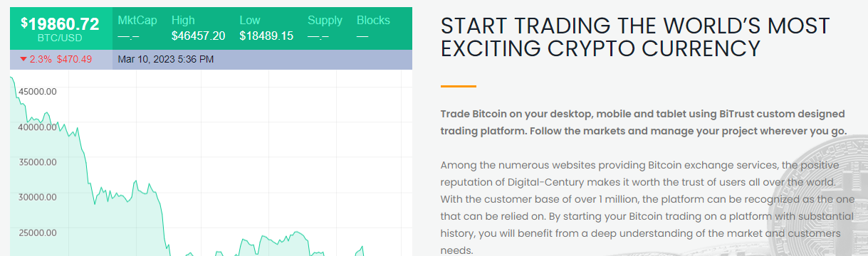Click the 25000.00 chart axis label
The image size is (868, 256).
point(38,232)
